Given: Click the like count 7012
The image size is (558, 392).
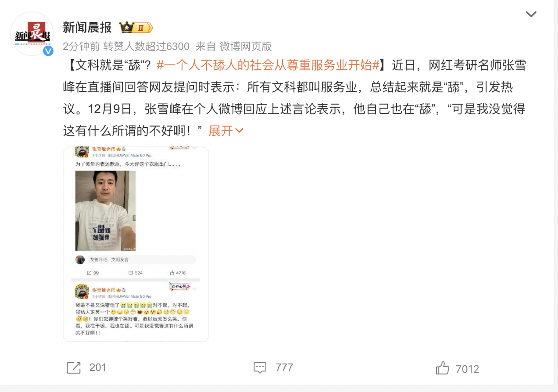Looking at the screenshot, I should [468, 369].
